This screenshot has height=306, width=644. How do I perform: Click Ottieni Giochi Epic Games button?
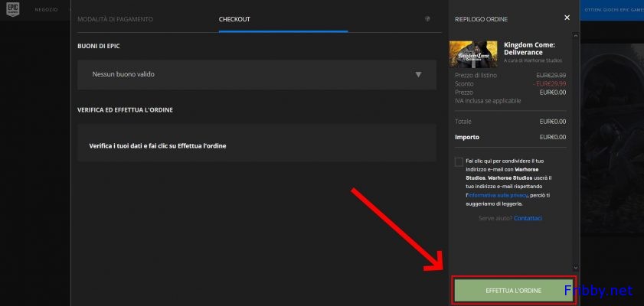click(613, 9)
